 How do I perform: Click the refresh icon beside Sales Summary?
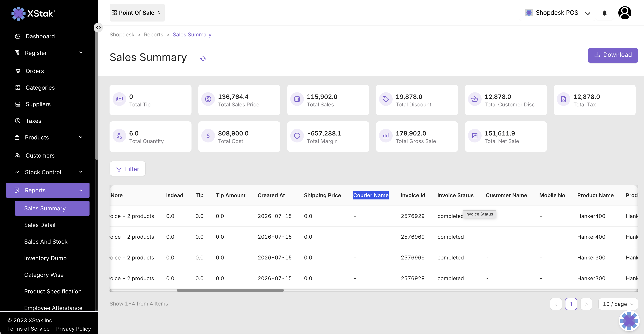[203, 59]
